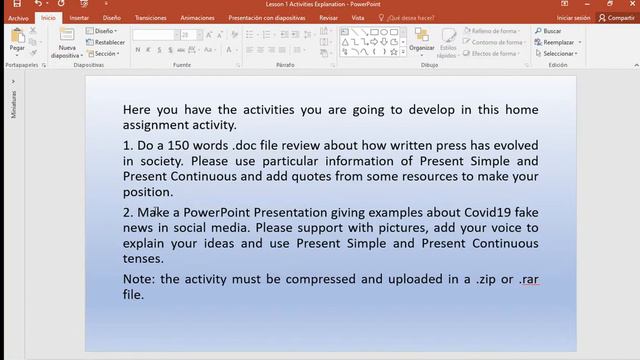
Task: Click the Clear all formatting icon
Action: [x=234, y=35]
